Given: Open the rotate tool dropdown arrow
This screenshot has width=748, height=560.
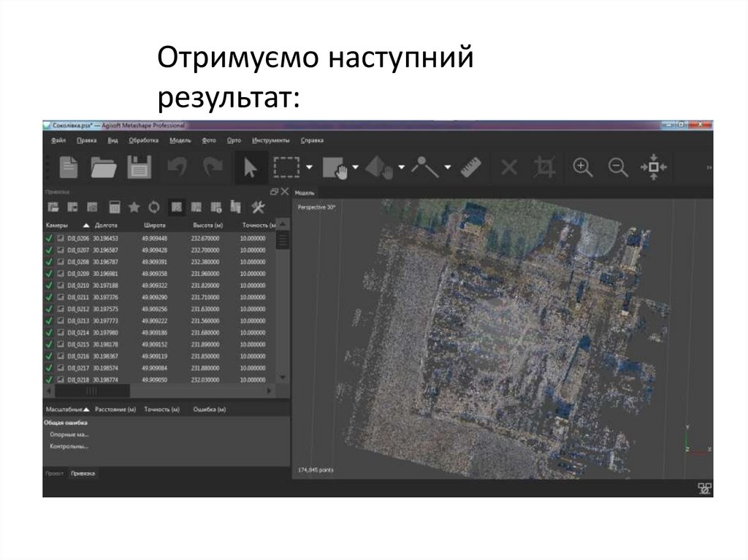Looking at the screenshot, I should click(x=401, y=166).
